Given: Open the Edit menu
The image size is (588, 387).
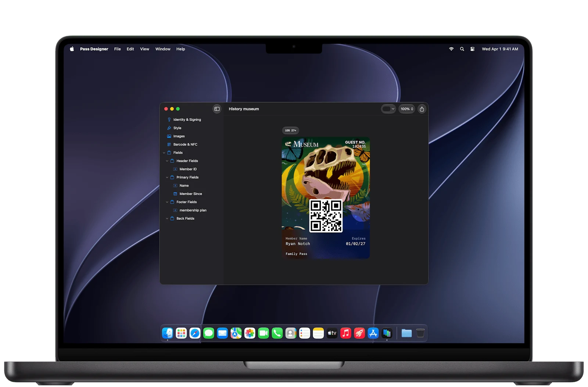Looking at the screenshot, I should point(130,49).
